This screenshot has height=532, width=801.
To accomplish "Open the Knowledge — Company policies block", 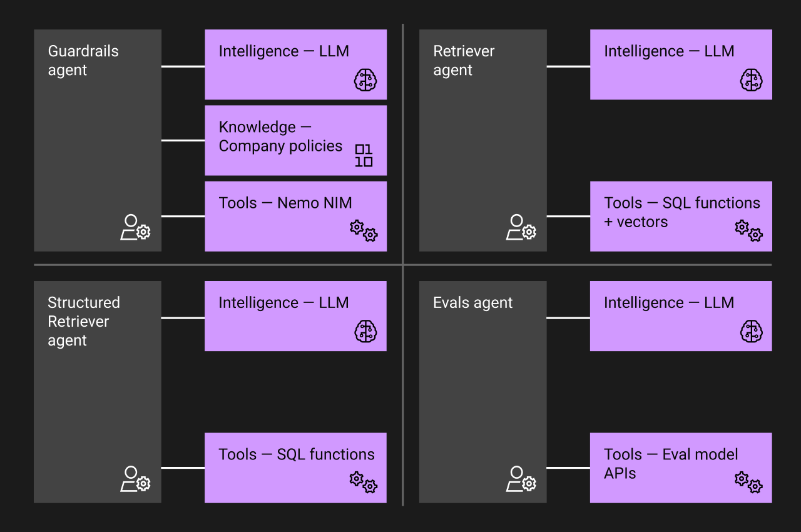I will (x=295, y=140).
